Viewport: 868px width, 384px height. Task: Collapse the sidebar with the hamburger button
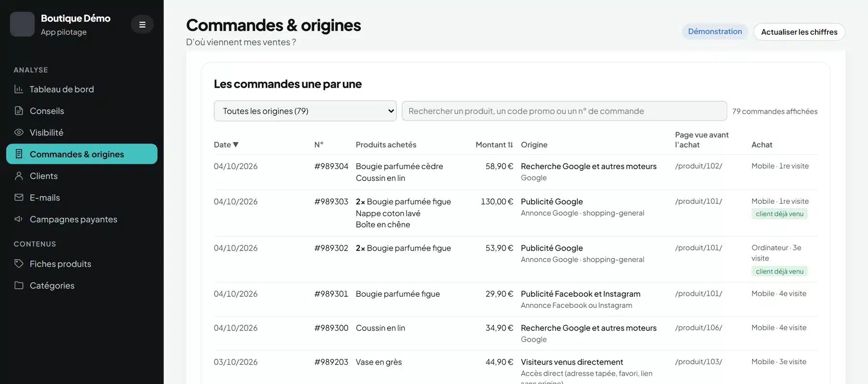[x=142, y=25]
